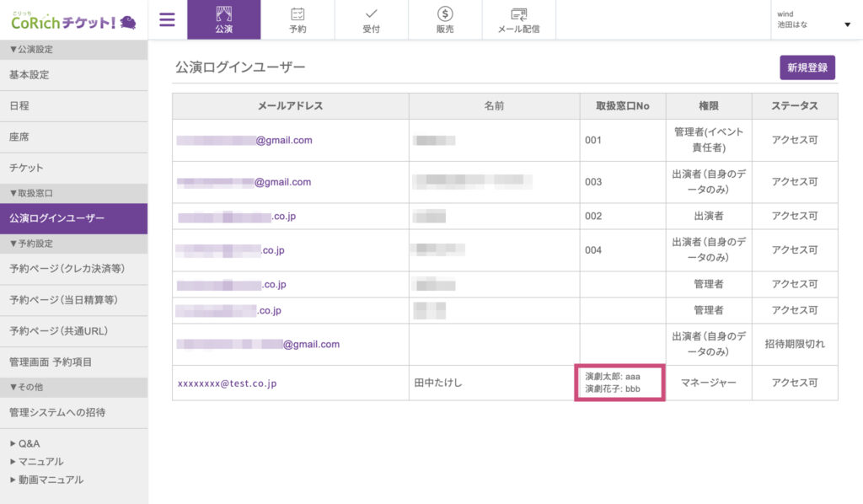Toggle the hamburger menu icon
Screen dimensions: 863x504
point(167,19)
